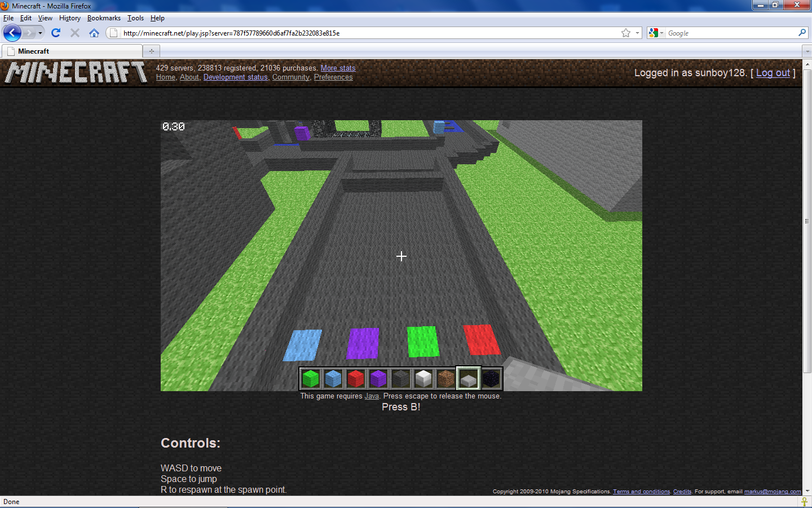Select the purple block in the hotbar
Image resolution: width=812 pixels, height=508 pixels.
pyautogui.click(x=378, y=378)
